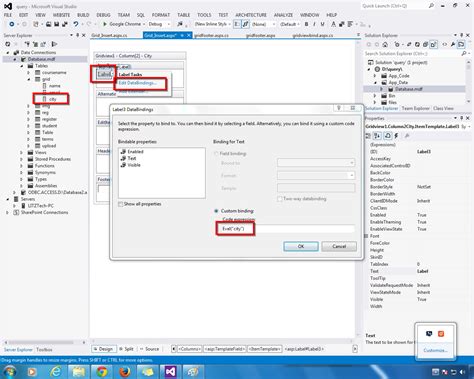The height and width of the screenshot is (379, 474).
Task: Select the Custom binding radio button
Action: [216, 211]
